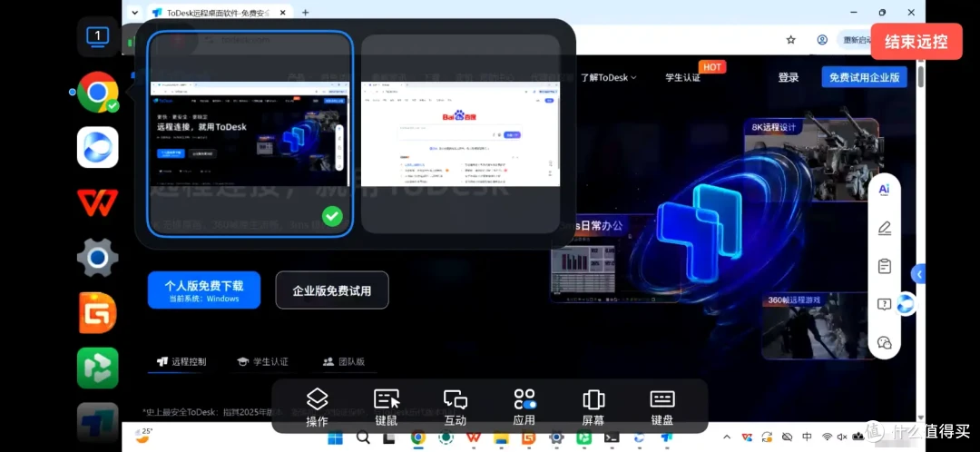This screenshot has width=980, height=452.
Task: Open the 互动 interaction panel
Action: click(x=455, y=407)
